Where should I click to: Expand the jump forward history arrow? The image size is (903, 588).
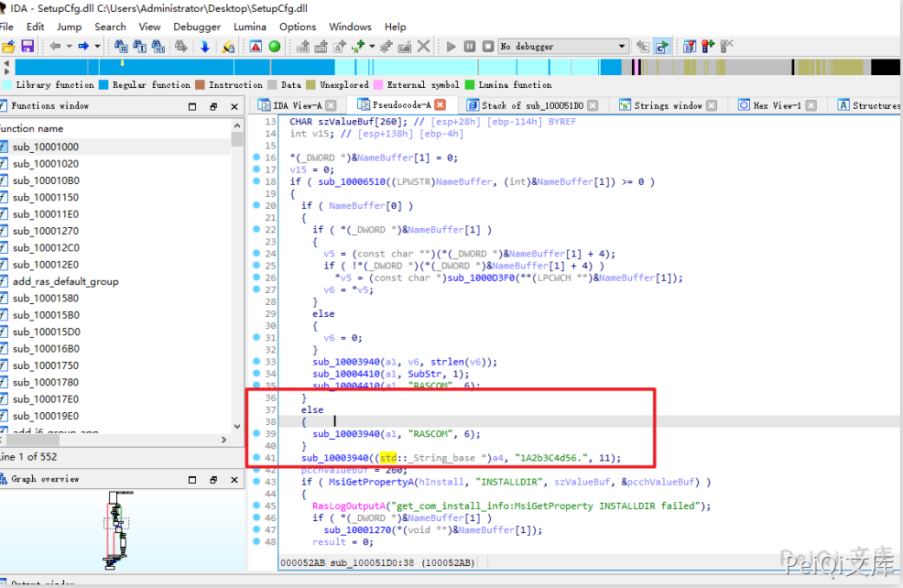click(96, 46)
